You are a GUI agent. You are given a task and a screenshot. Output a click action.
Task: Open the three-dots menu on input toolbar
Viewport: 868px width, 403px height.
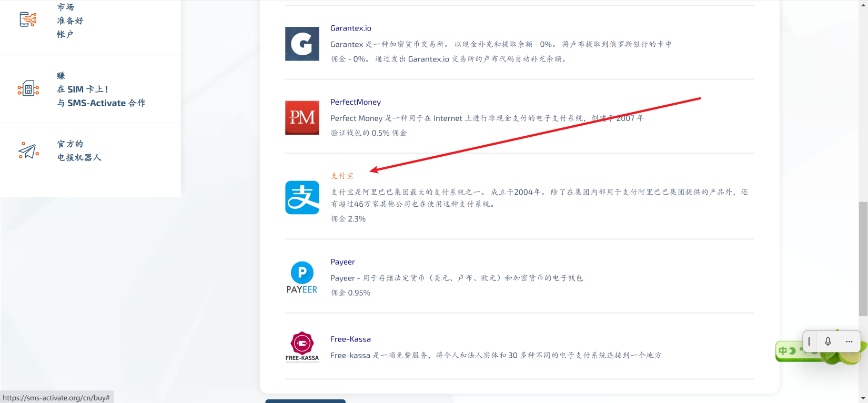click(849, 341)
